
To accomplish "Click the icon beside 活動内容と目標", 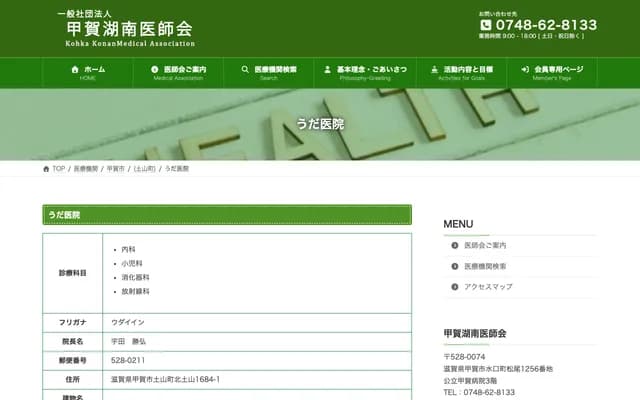I will 435,69.
